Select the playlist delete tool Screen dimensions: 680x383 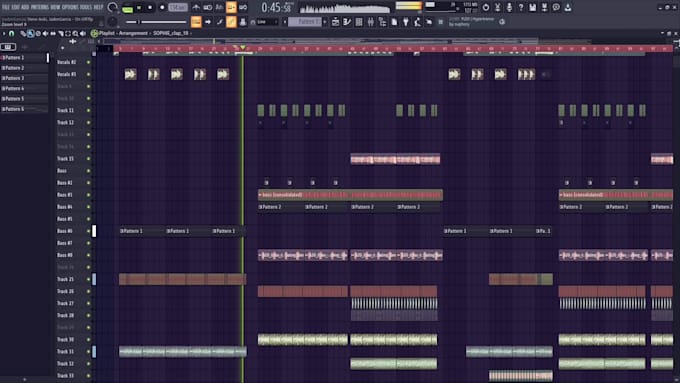point(38,33)
